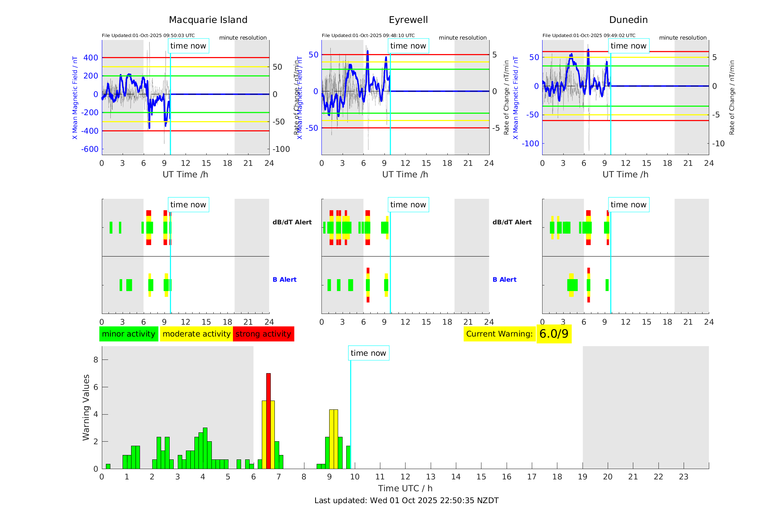Image resolution: width=784 pixels, height=532 pixels.
Task: Click time now label on Macquarie Island field plot
Action: (188, 46)
